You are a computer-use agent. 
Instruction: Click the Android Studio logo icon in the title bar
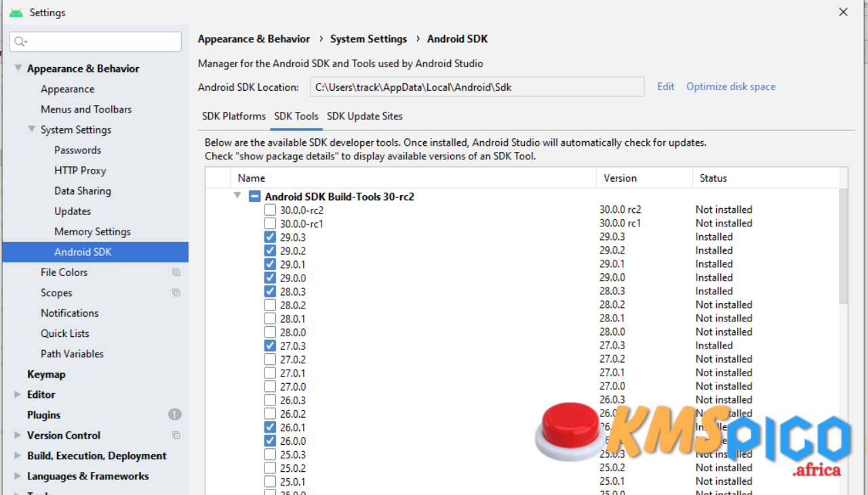(16, 12)
